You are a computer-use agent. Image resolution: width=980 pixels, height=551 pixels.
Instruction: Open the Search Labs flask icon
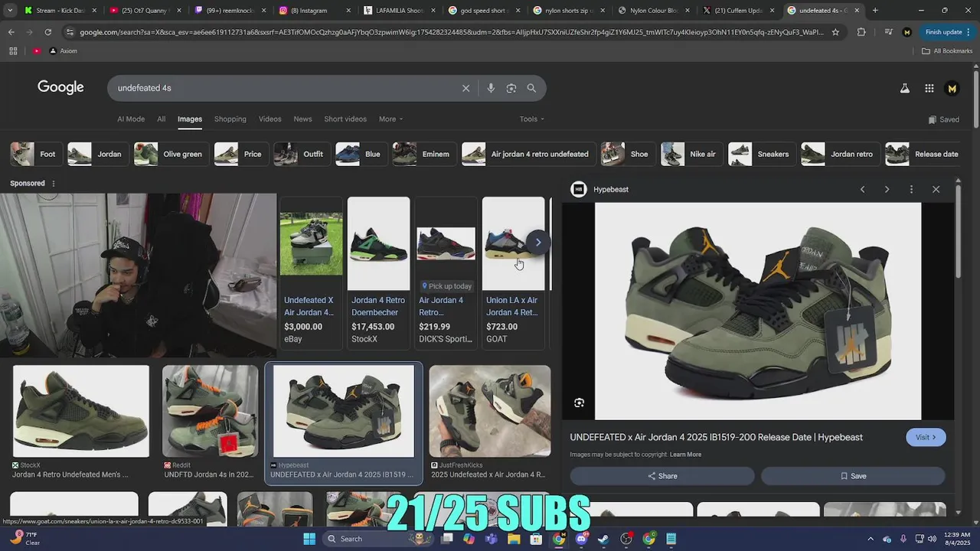pyautogui.click(x=904, y=88)
